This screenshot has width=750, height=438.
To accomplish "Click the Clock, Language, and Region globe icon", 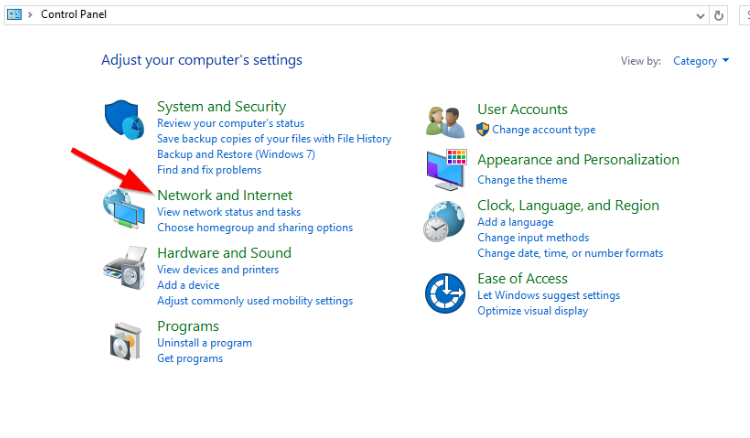I will [444, 221].
